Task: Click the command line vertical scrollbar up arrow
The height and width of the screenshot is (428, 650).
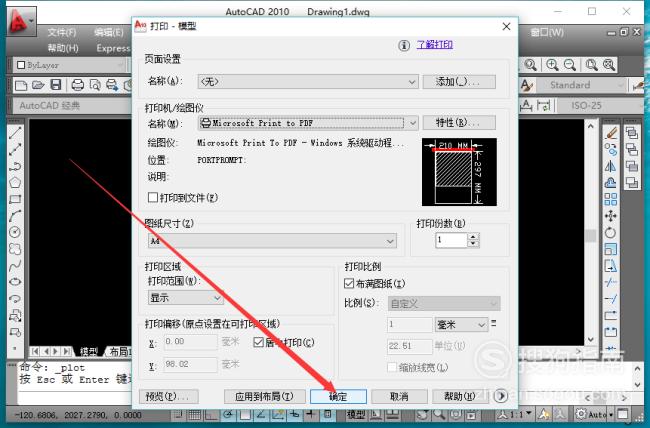Action: (x=638, y=369)
